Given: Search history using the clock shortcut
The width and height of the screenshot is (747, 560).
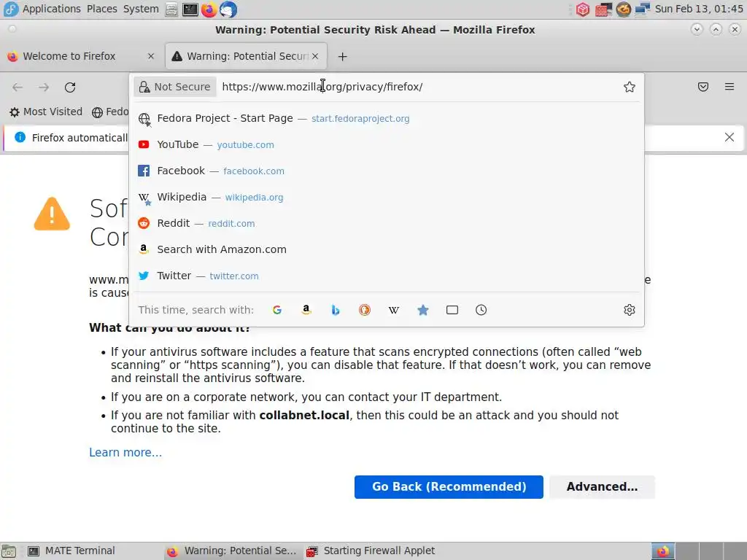Looking at the screenshot, I should pyautogui.click(x=481, y=310).
